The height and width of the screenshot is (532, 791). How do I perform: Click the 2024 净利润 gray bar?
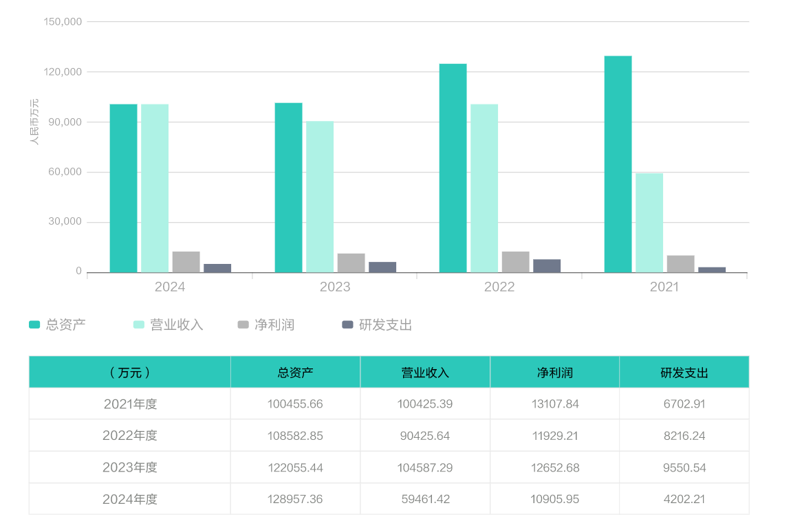(186, 262)
